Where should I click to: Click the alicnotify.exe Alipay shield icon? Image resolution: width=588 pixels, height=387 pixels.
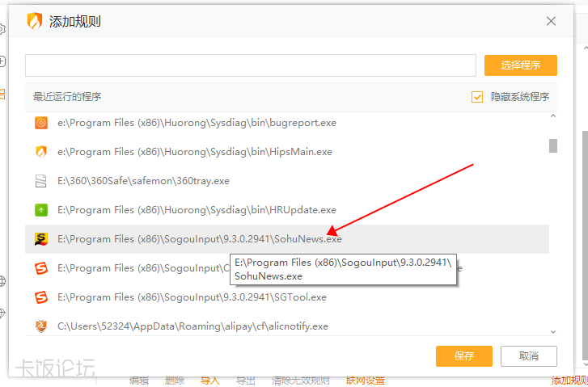(x=41, y=326)
